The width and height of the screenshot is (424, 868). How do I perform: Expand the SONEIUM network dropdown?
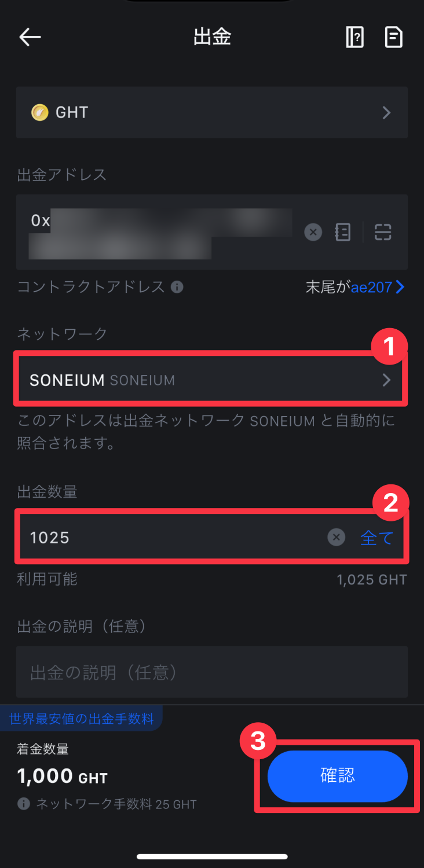[x=212, y=380]
